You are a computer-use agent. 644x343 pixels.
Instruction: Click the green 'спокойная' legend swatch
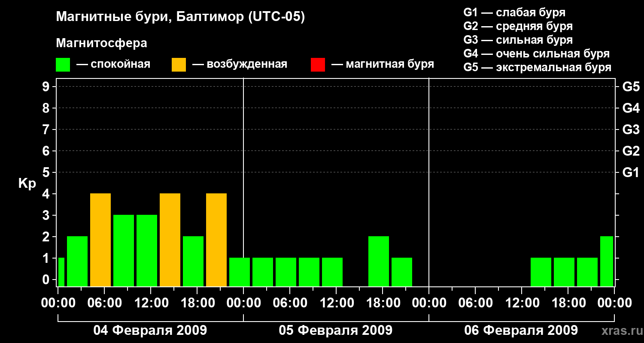63,65
